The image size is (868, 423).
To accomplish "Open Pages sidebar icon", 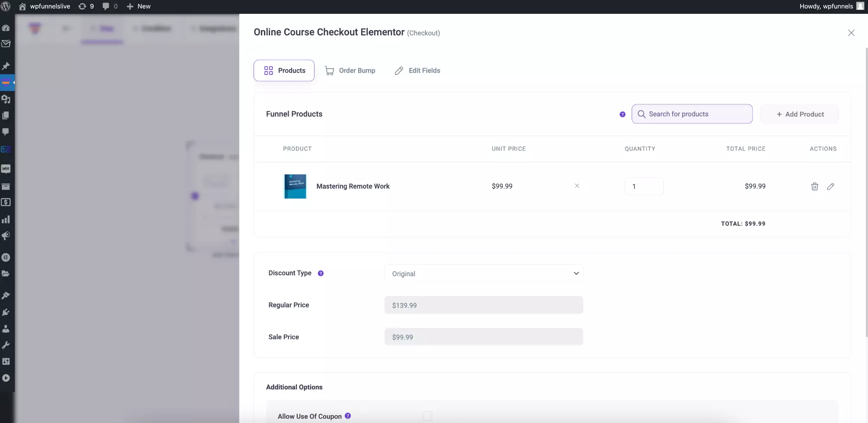I will (6, 116).
